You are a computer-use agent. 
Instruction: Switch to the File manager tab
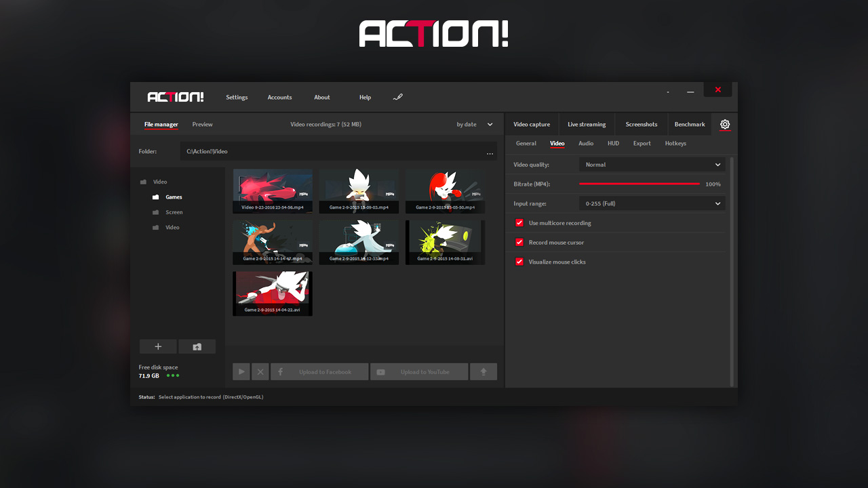[x=161, y=125]
